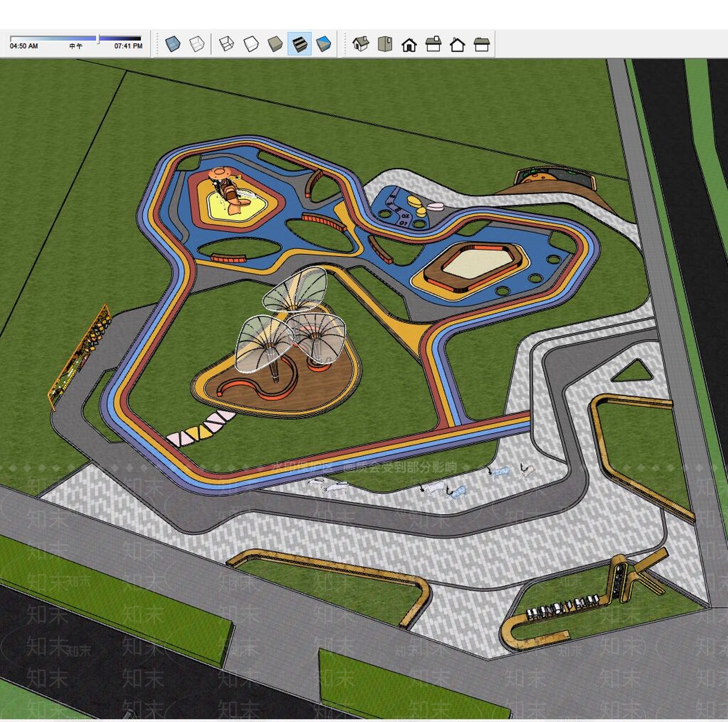728x722 pixels.
Task: Switch to Monochrome face style
Action: click(324, 44)
